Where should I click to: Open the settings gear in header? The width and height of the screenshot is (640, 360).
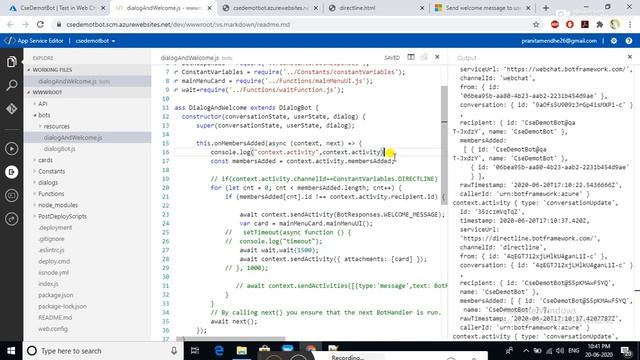(614, 41)
